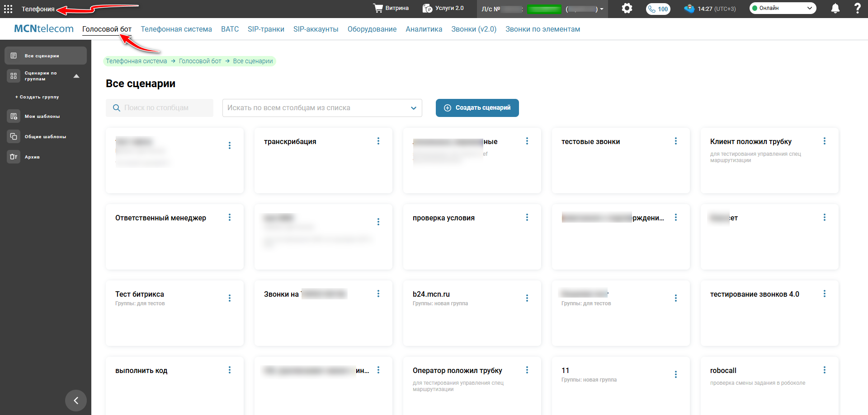The width and height of the screenshot is (868, 415).
Task: Open options menu of card 11
Action: [x=676, y=374]
